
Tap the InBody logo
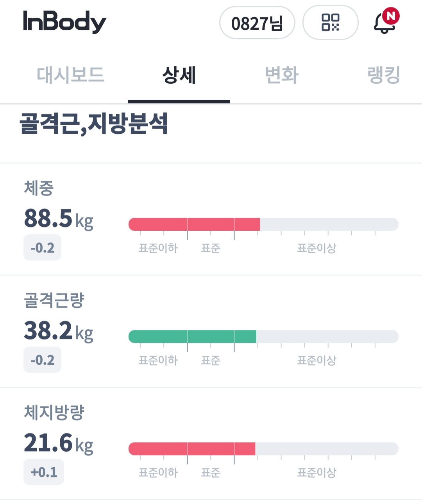pos(64,22)
